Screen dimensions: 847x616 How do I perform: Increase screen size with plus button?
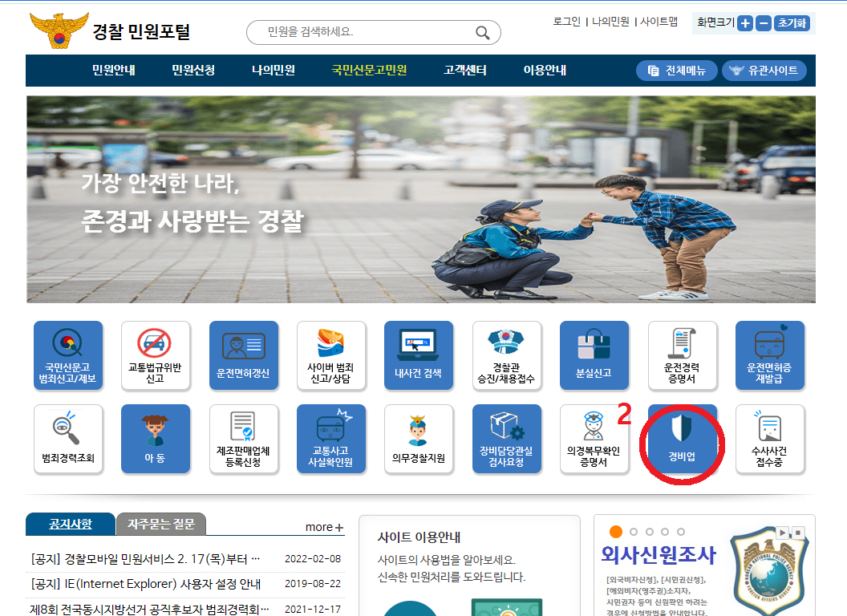tap(745, 23)
